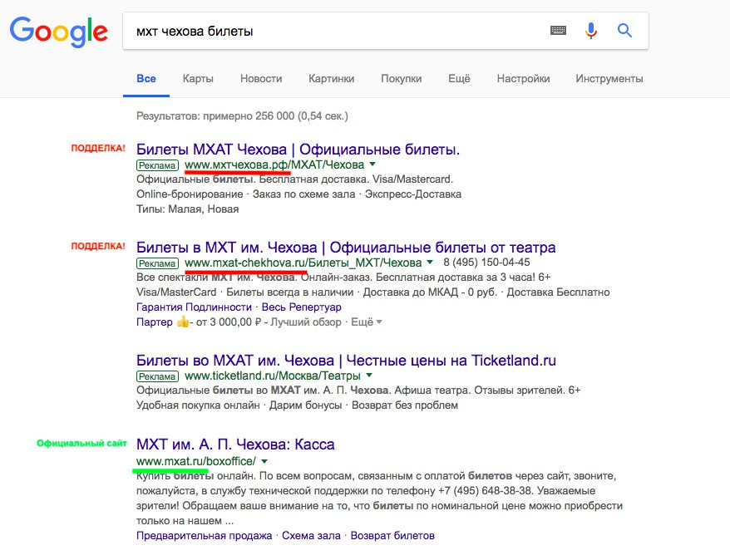Open Весь Репертуар sitelink

coord(301,307)
